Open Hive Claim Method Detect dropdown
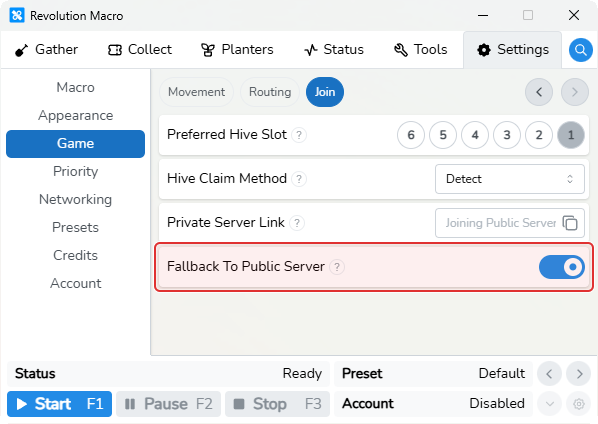This screenshot has height=424, width=598. (x=510, y=179)
